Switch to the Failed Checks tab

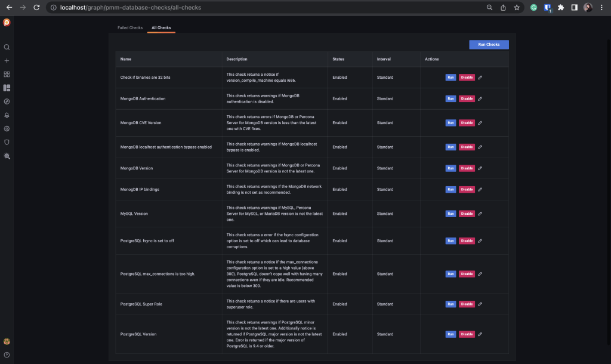coord(130,27)
